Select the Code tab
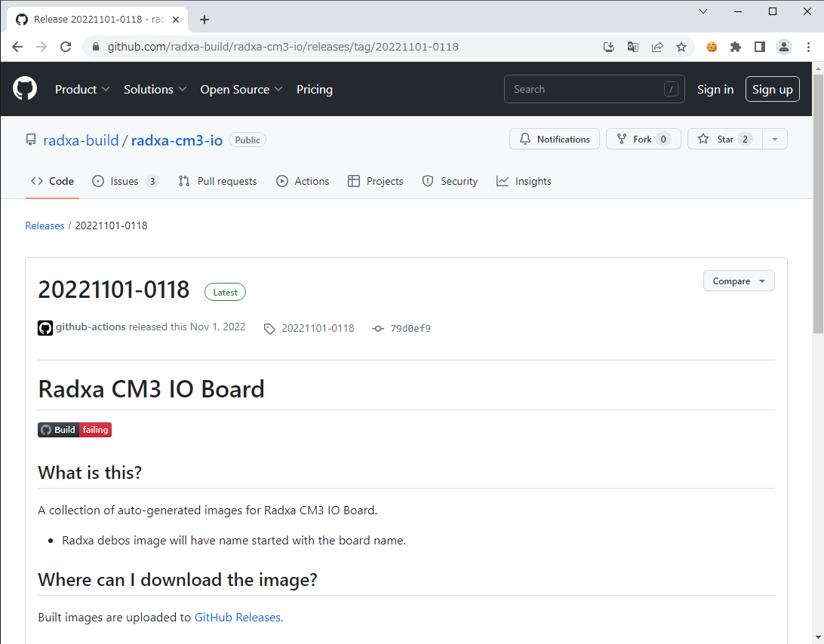Screen dimensions: 824x644 click(52, 181)
